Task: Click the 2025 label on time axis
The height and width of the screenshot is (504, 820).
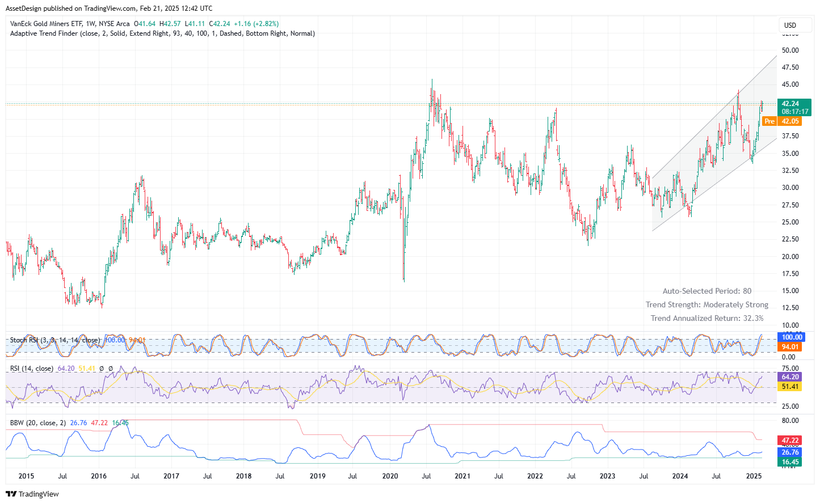Action: (x=754, y=476)
